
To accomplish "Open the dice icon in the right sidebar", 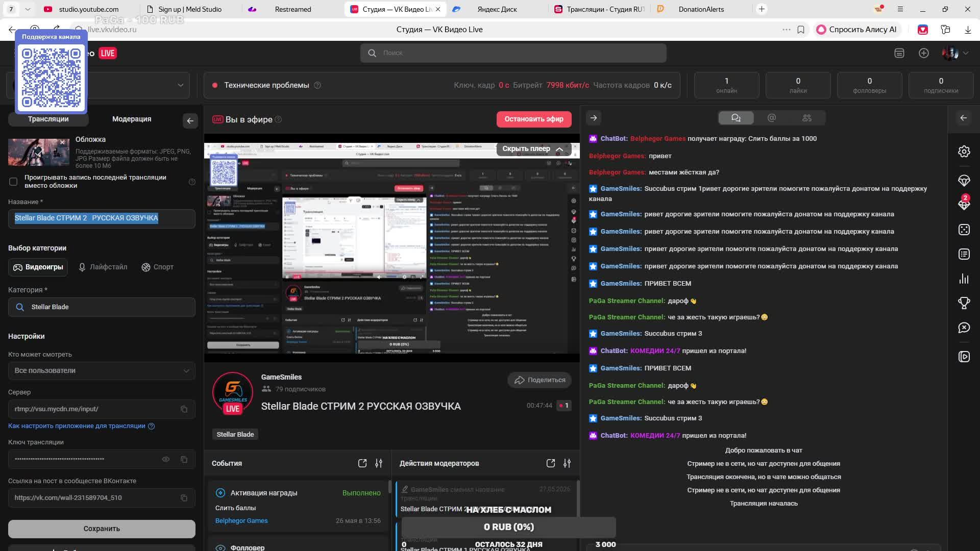I will [964, 230].
